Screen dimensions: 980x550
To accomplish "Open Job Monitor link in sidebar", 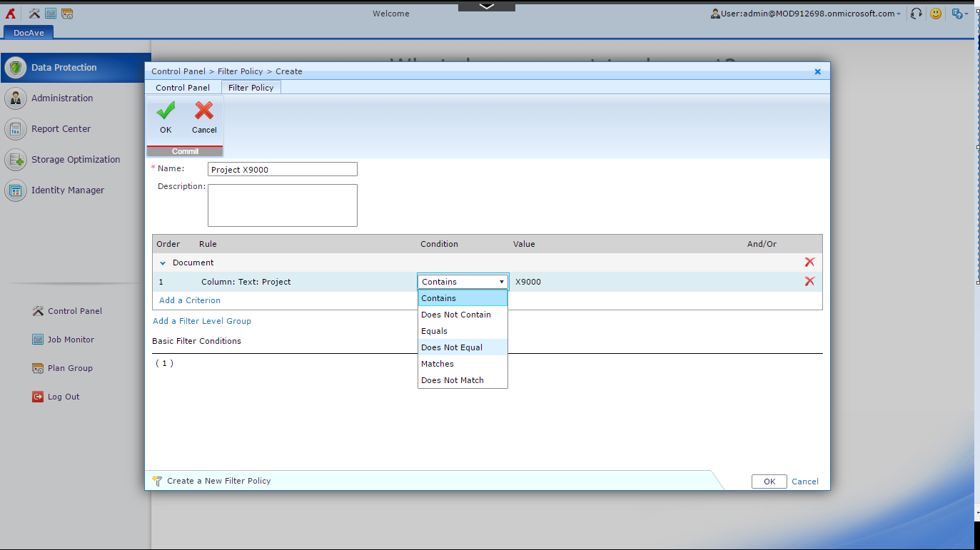I will click(x=71, y=340).
